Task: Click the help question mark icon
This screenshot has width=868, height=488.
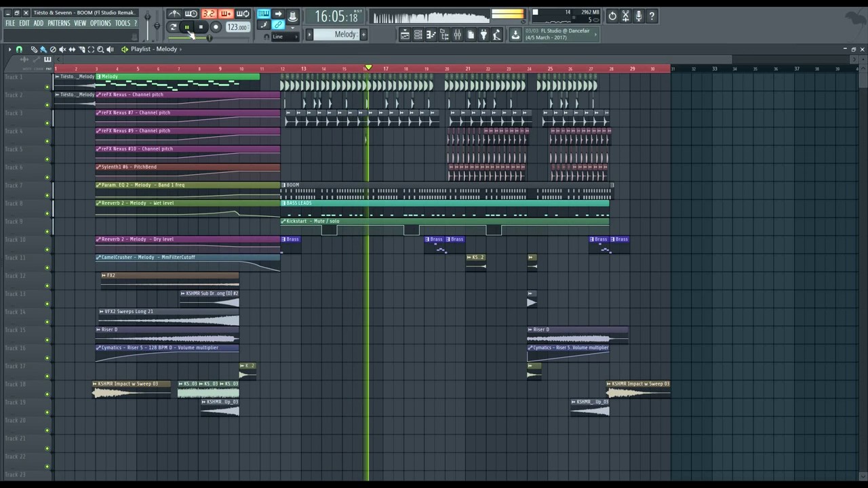Action: [652, 16]
